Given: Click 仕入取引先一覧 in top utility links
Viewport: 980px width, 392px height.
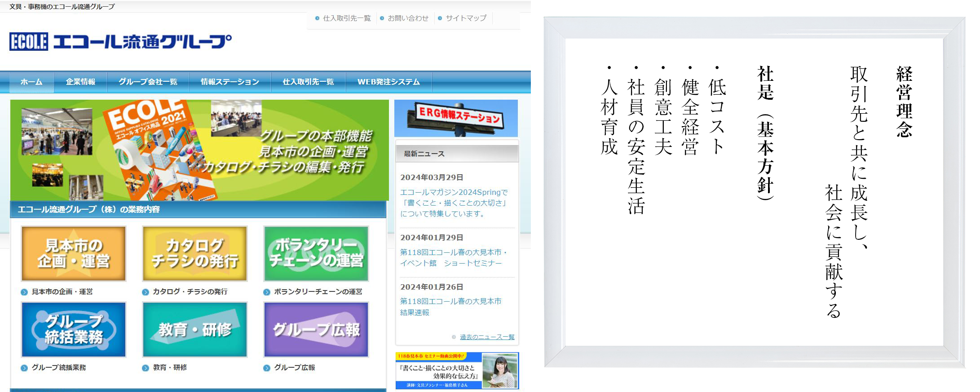Looking at the screenshot, I should click(347, 18).
